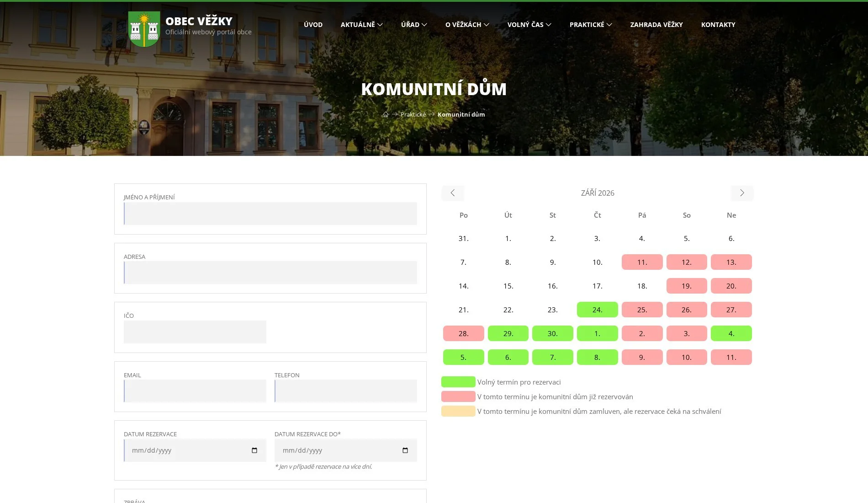Click the ZÁŘÍ 2026 month heading
This screenshot has width=868, height=503.
(x=598, y=193)
